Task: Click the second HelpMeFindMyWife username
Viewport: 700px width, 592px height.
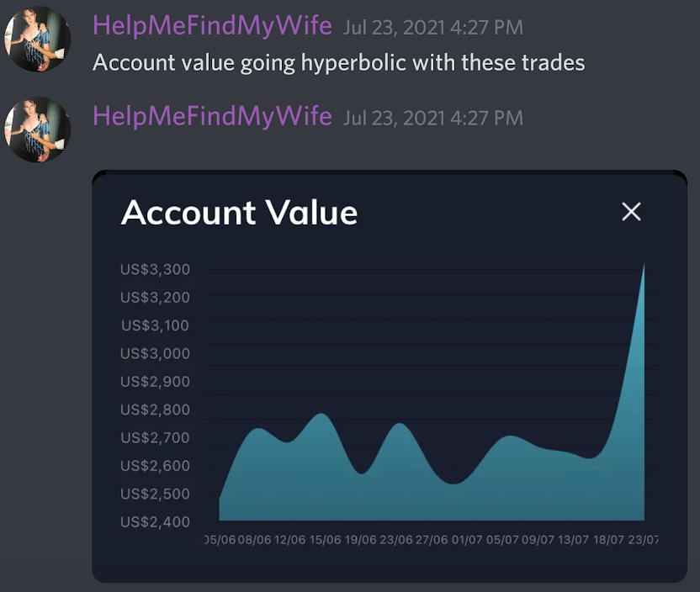Action: pyautogui.click(x=212, y=116)
